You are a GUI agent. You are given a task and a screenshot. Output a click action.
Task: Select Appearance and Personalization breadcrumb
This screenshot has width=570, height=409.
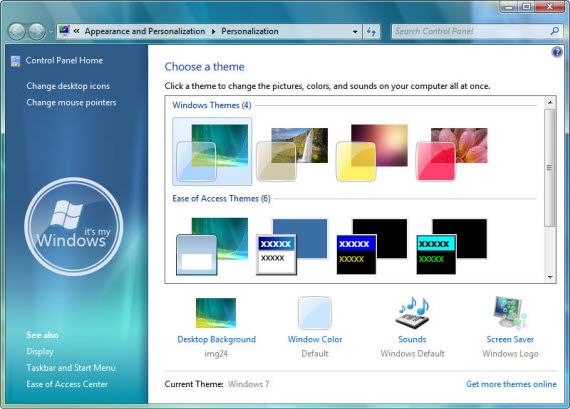click(x=145, y=31)
